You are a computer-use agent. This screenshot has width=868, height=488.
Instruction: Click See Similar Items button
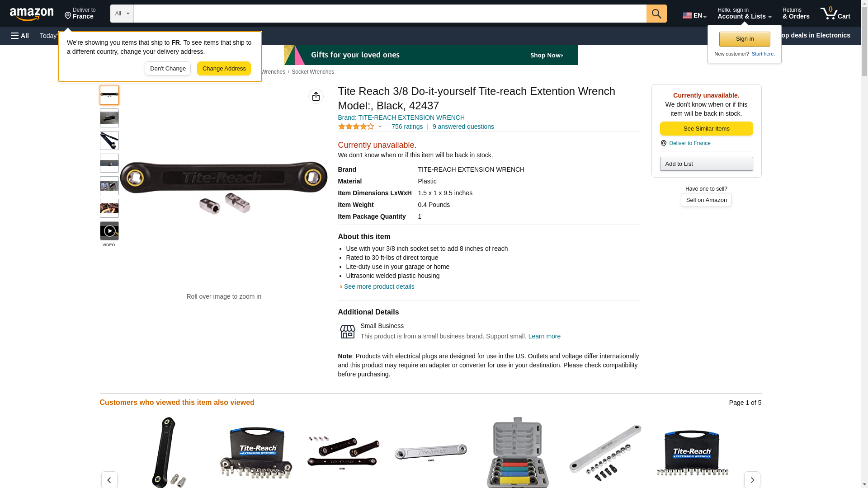click(706, 129)
